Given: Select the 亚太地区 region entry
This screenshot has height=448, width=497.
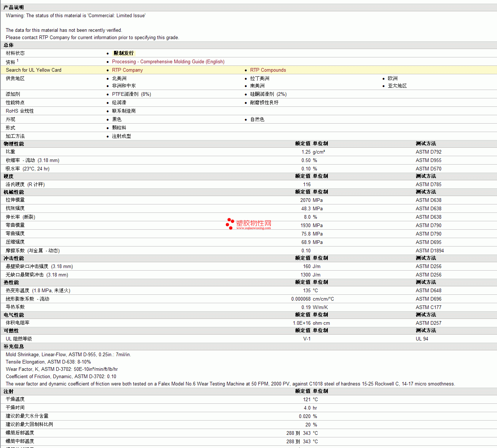Looking at the screenshot, I should 397,86.
